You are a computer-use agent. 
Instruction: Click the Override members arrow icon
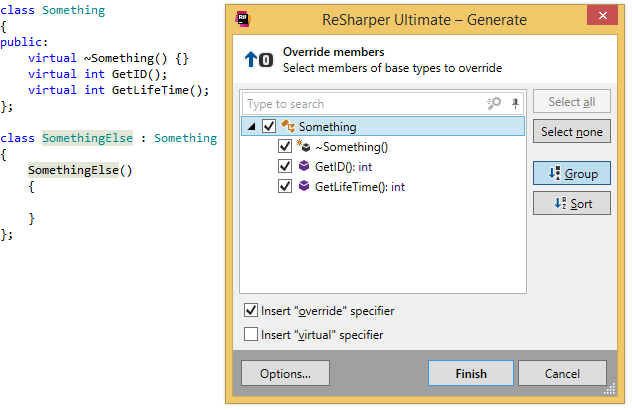[x=258, y=60]
